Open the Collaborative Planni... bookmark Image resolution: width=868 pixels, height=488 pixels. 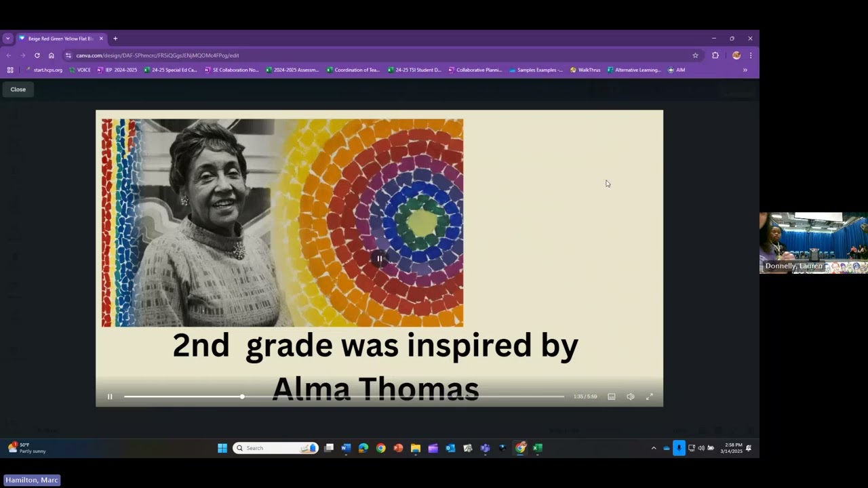475,70
